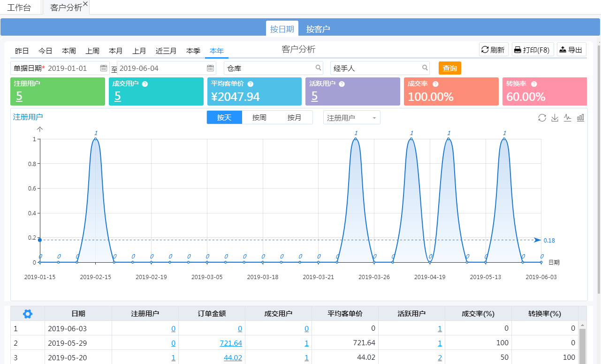Choose the 昨日 date range
The height and width of the screenshot is (364, 601).
tap(22, 51)
